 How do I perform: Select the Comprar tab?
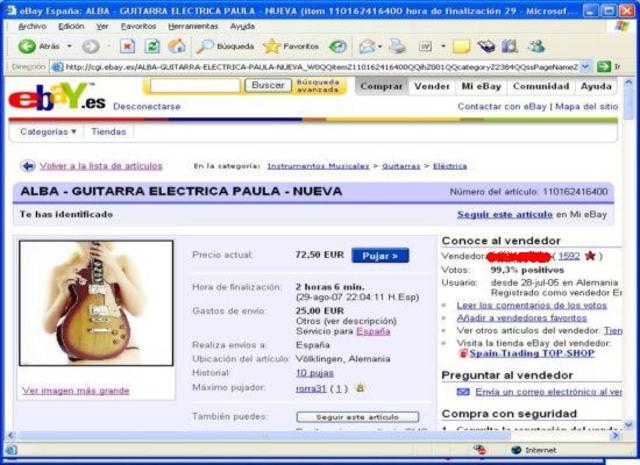click(381, 87)
